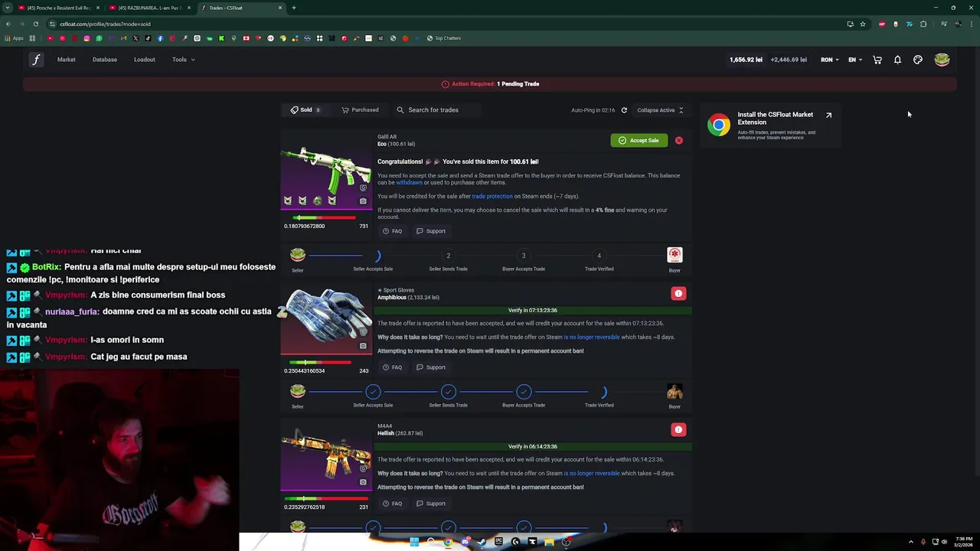Cancel the Galil AR sale with red X
This screenshot has width=980, height=551.
[678, 141]
